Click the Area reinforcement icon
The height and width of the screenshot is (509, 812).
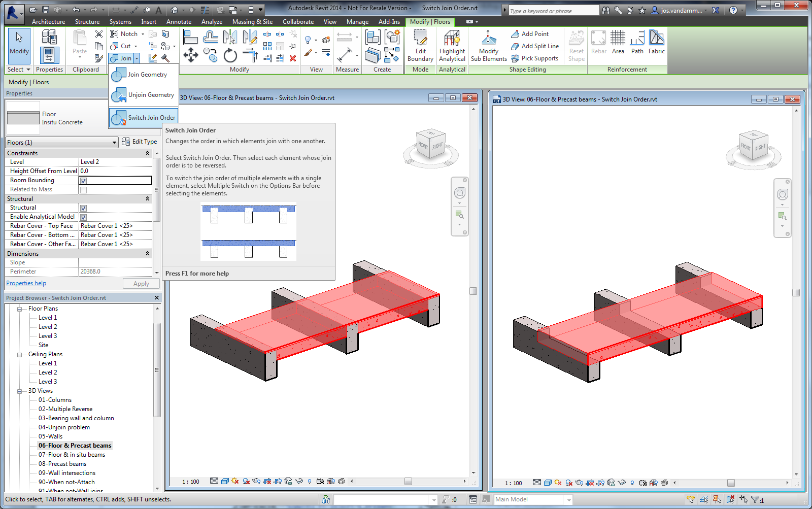618,42
